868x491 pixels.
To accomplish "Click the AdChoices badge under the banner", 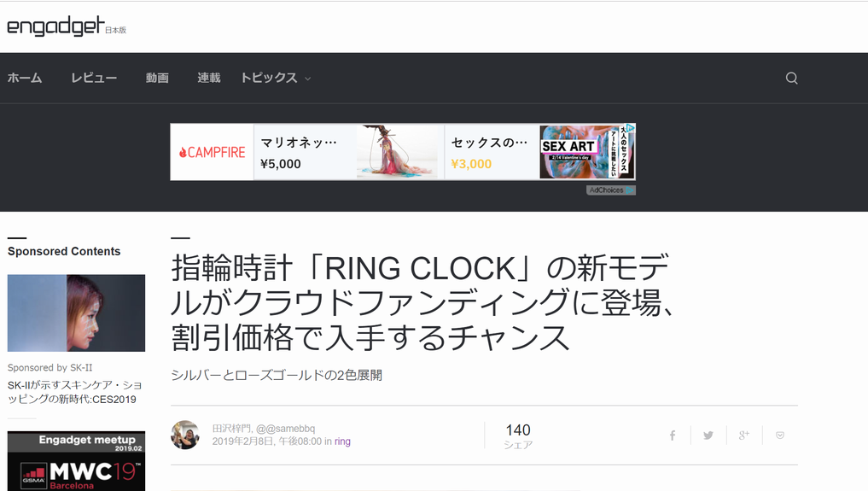I will coord(610,190).
